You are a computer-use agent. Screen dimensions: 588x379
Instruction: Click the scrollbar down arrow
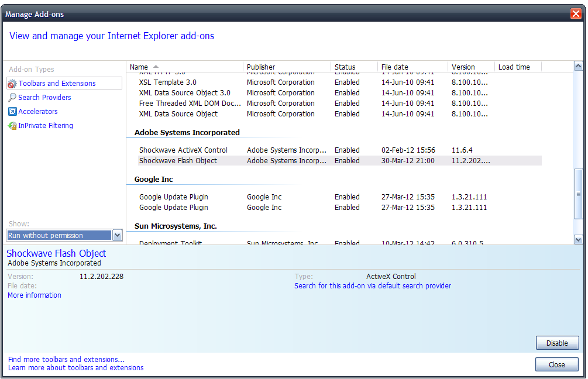578,239
